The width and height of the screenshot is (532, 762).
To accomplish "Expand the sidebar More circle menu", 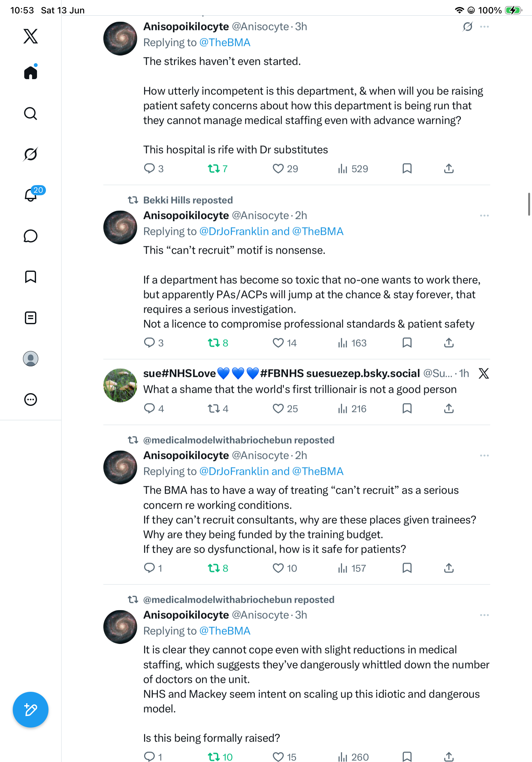I will 31,399.
